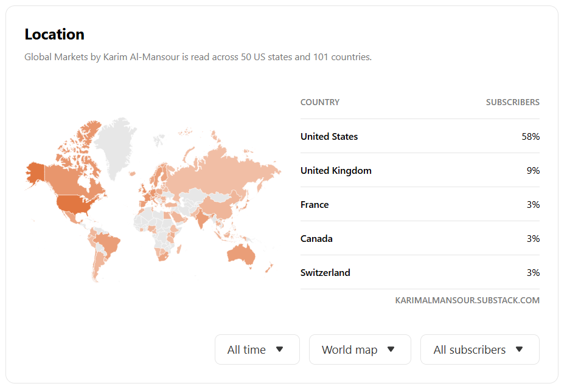
Task: Click the COUNTRY column header
Action: (320, 102)
